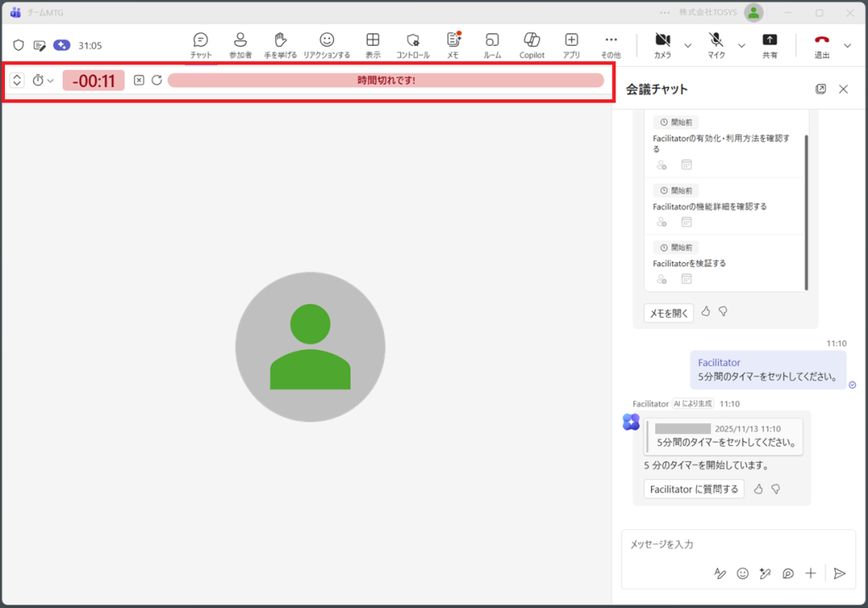
Task: Click the 共有 (Share) screen icon
Action: pos(770,44)
